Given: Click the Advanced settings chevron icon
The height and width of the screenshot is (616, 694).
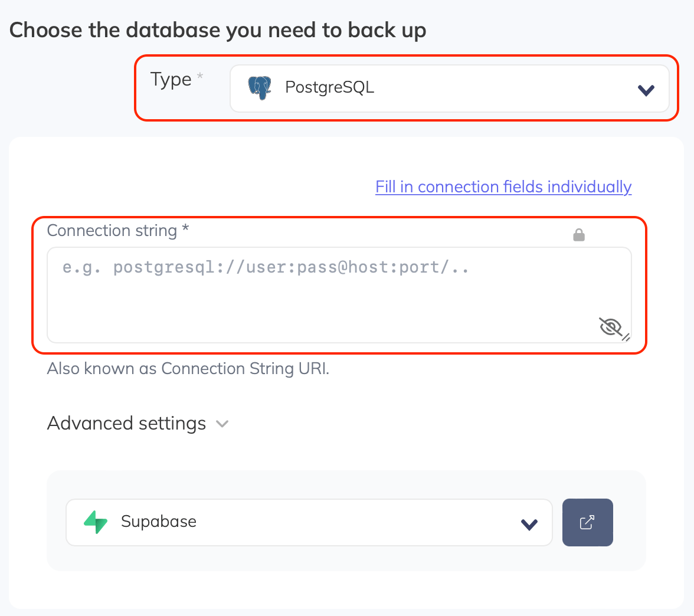Looking at the screenshot, I should 222,424.
